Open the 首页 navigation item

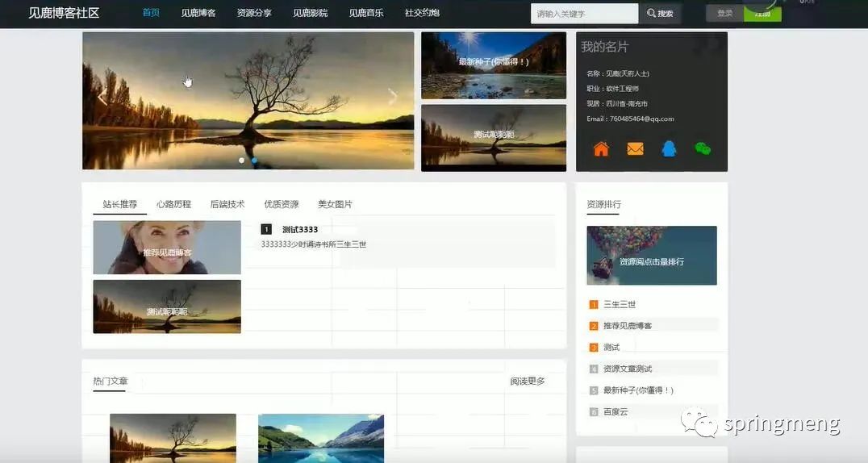pos(151,13)
